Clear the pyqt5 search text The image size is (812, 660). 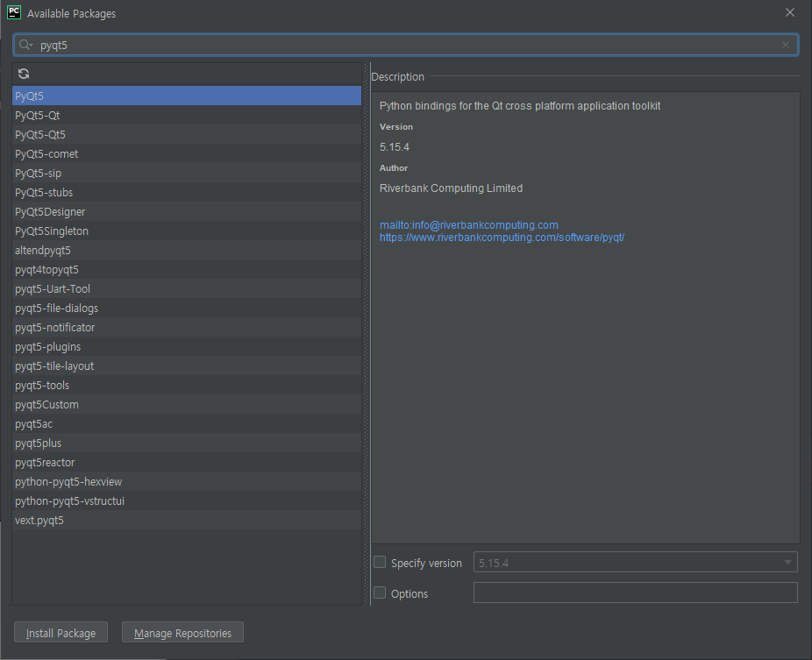(x=786, y=45)
